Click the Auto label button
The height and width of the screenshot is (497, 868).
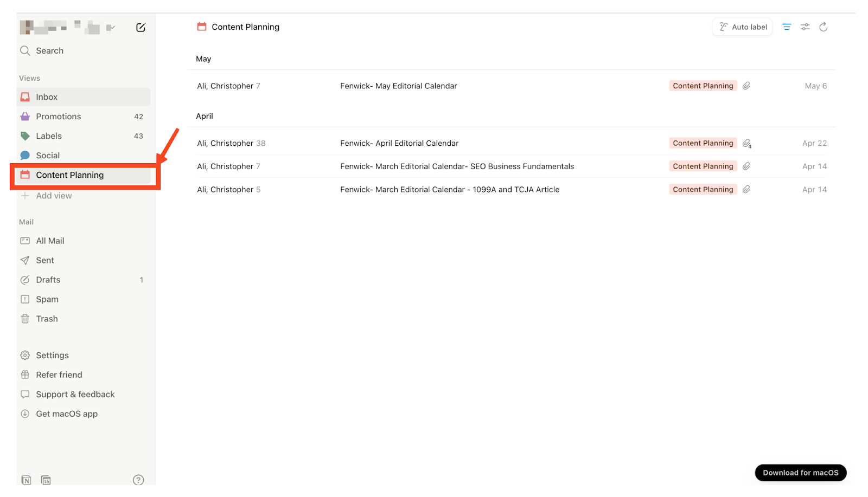742,27
